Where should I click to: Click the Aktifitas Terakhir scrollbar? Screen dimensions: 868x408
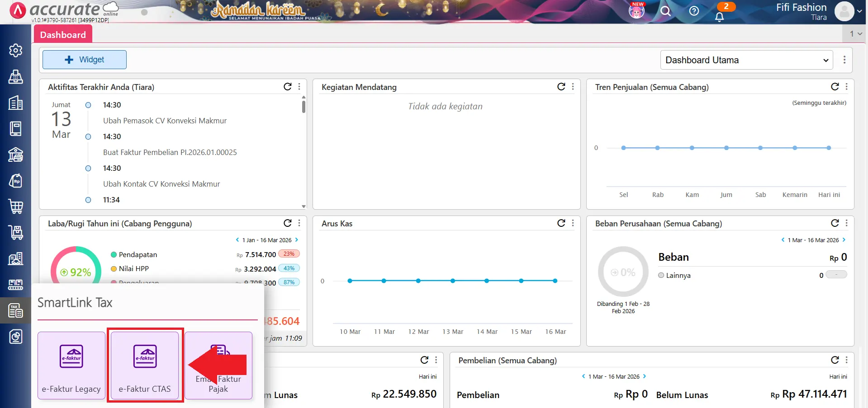pyautogui.click(x=304, y=107)
